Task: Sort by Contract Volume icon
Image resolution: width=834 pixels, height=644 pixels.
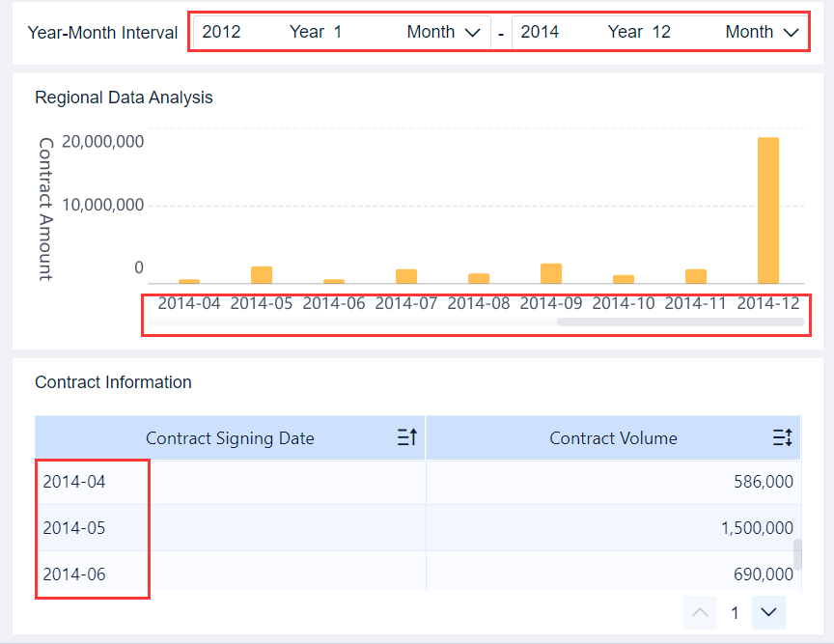Action: pos(782,438)
